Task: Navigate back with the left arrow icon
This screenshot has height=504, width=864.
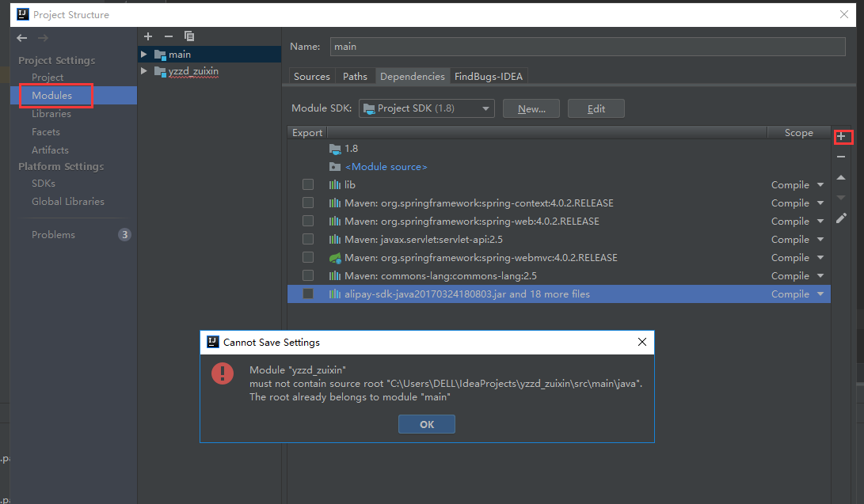Action: (21, 36)
